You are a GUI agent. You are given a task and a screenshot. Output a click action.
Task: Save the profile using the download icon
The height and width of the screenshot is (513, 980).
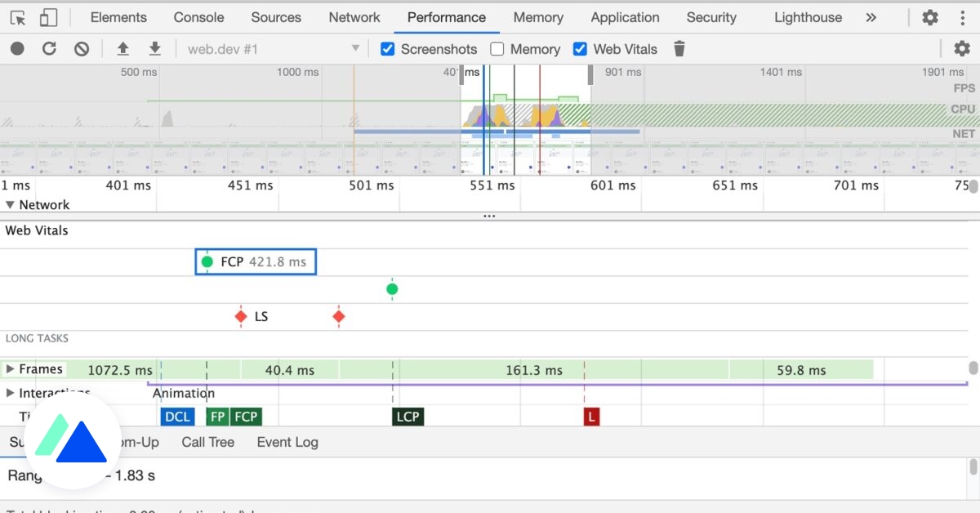point(155,48)
